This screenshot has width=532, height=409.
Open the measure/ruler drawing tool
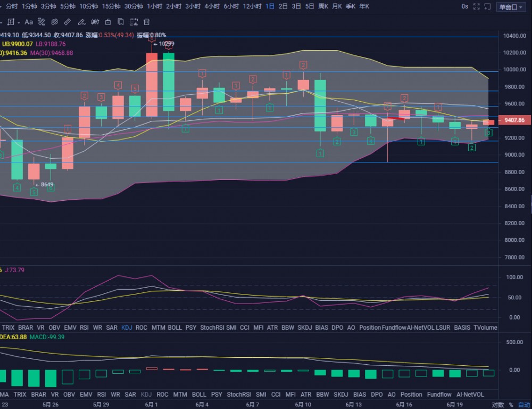(67, 22)
